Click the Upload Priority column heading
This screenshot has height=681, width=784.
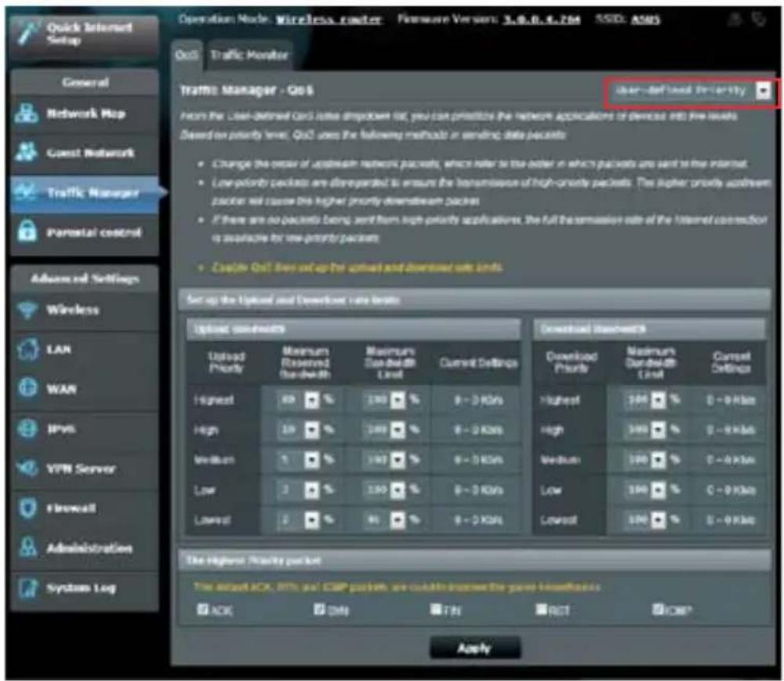[226, 362]
